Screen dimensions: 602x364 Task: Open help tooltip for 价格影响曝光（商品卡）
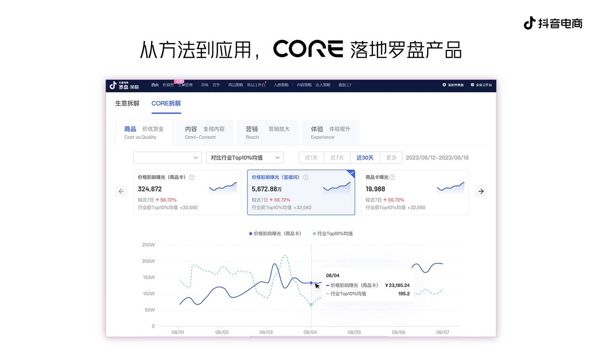click(192, 178)
